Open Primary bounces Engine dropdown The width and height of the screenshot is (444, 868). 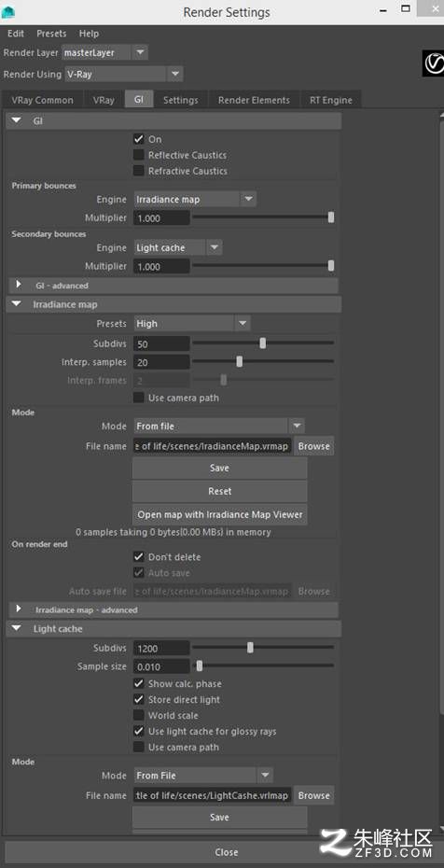tap(195, 200)
